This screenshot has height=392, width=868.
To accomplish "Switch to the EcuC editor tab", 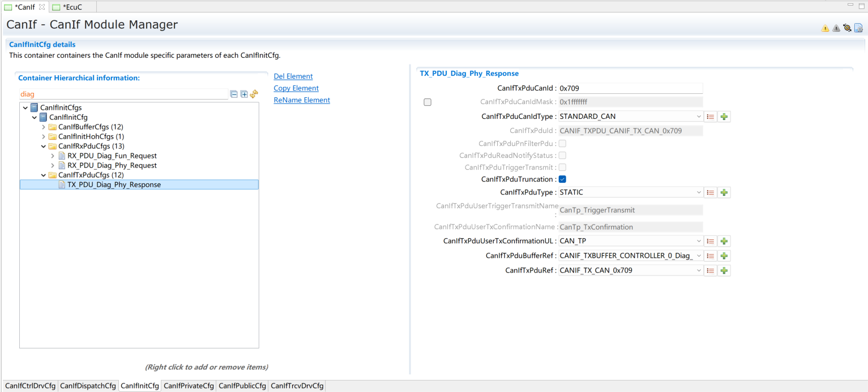I will coord(72,7).
